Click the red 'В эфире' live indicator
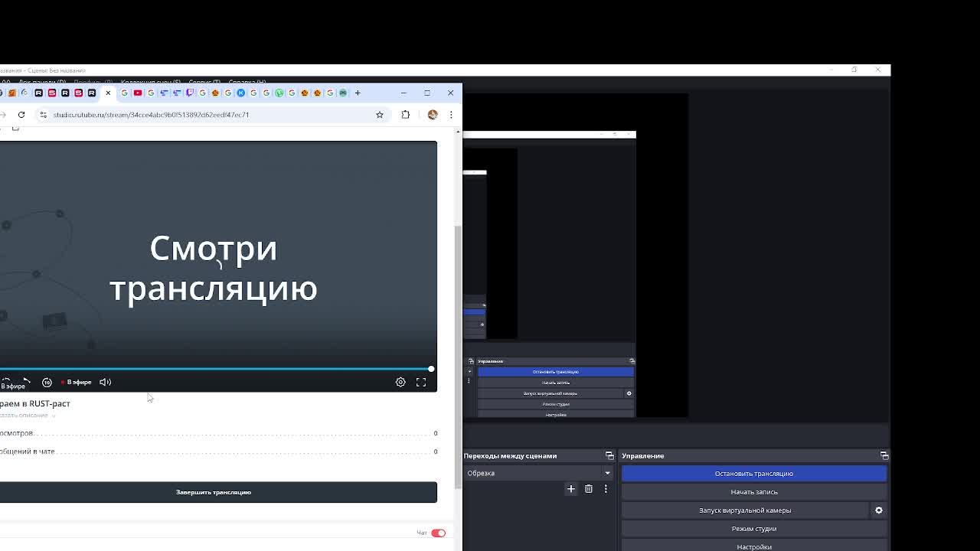980x551 pixels. [x=77, y=382]
